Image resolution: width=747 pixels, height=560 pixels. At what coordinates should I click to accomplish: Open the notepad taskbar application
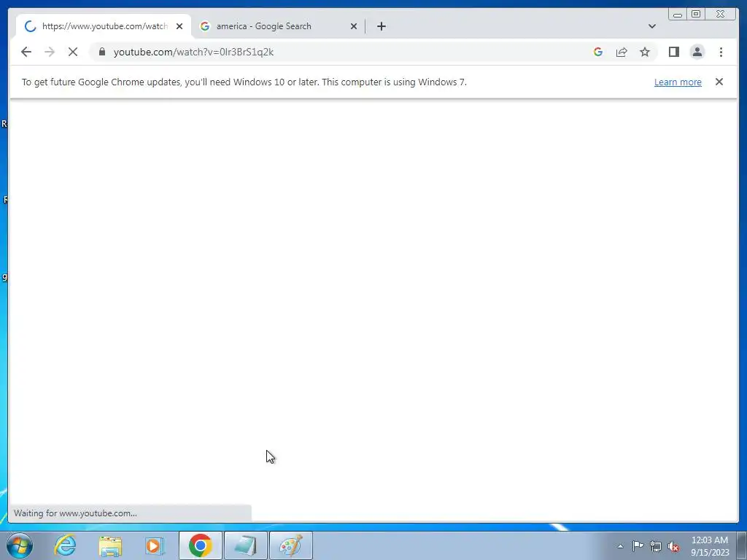pos(245,545)
